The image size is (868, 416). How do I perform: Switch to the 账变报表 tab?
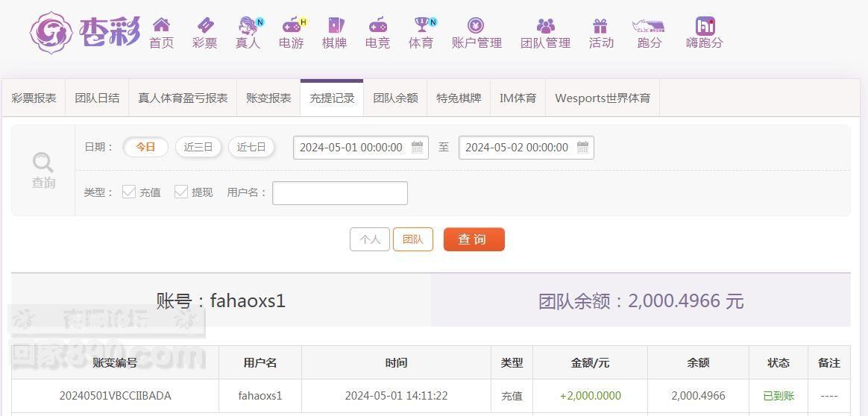tap(268, 98)
